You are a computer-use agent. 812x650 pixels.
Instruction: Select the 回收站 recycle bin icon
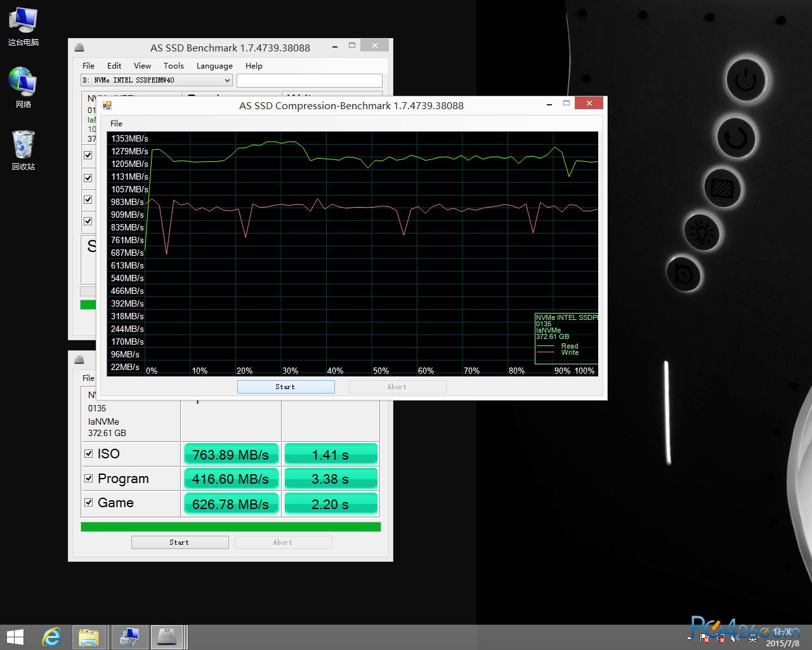[23, 150]
